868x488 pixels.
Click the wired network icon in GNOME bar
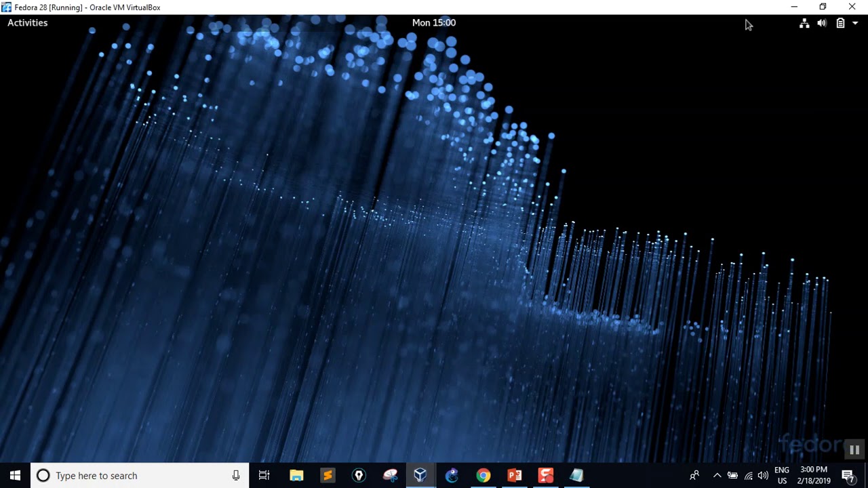click(804, 24)
